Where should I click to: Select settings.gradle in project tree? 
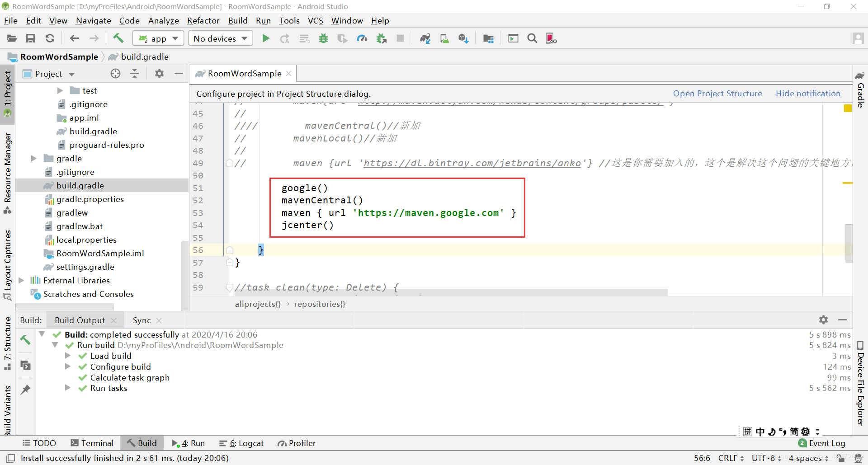(x=85, y=267)
